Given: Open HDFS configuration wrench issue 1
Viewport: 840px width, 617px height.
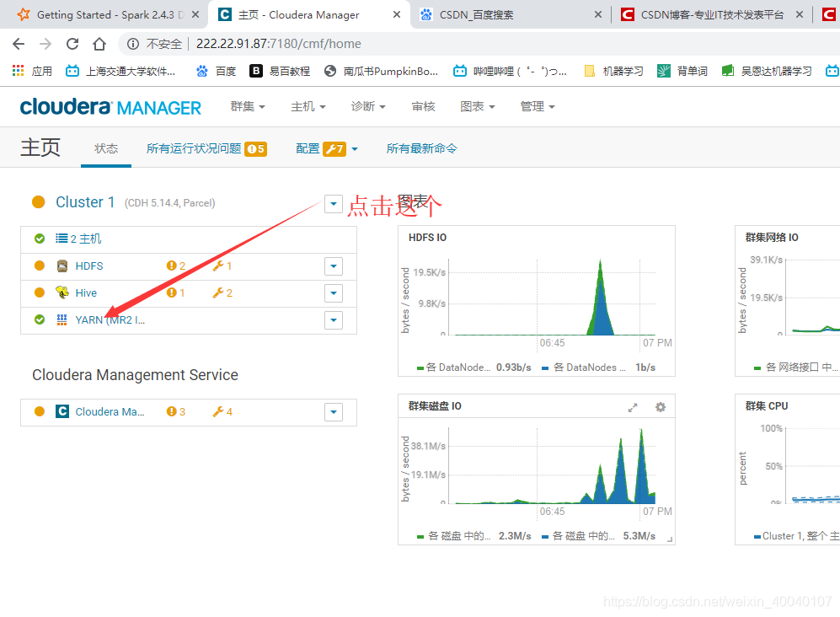Looking at the screenshot, I should tap(222, 266).
